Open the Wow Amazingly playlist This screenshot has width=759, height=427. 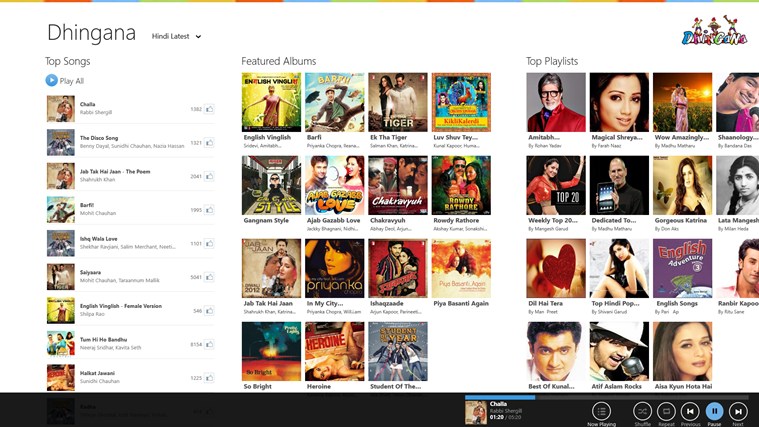[683, 102]
